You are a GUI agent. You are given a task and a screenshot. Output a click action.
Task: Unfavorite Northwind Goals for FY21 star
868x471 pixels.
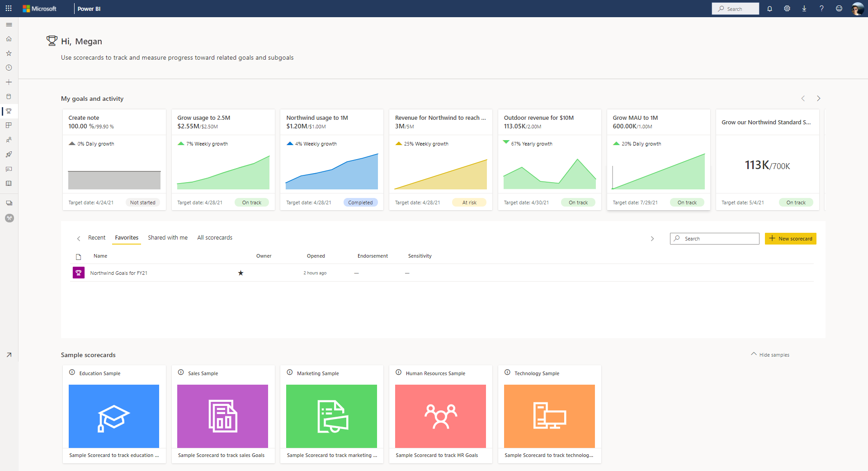click(241, 273)
